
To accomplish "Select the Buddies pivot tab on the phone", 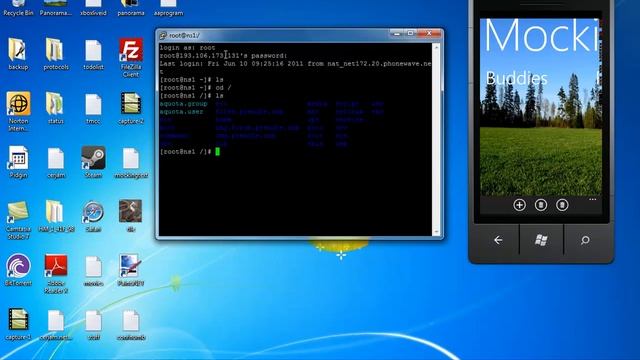I will coord(516,78).
